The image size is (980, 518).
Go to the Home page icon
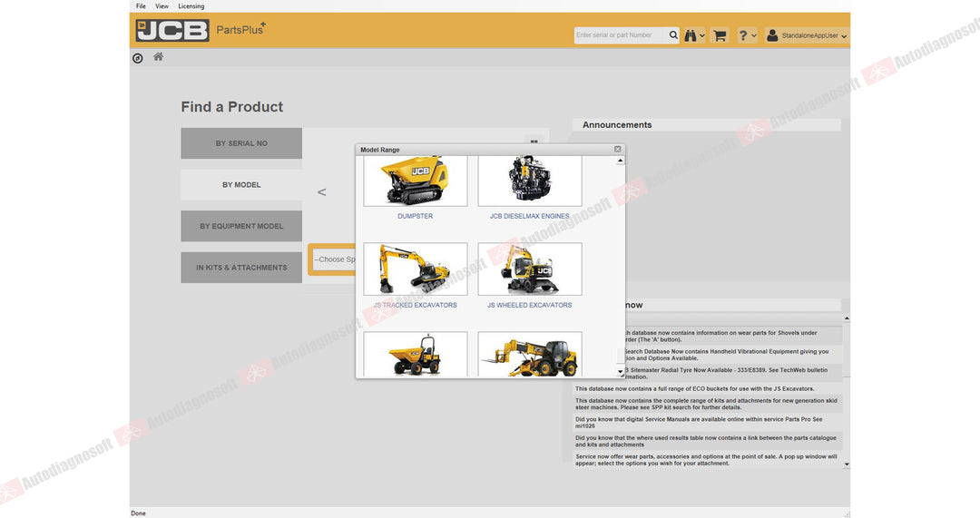[x=158, y=57]
